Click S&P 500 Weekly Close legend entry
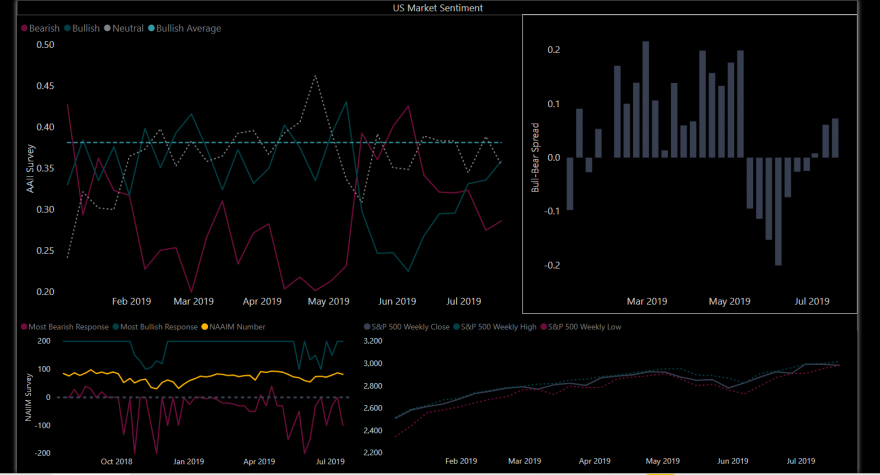Screen dimensions: 880x475 tap(407, 327)
